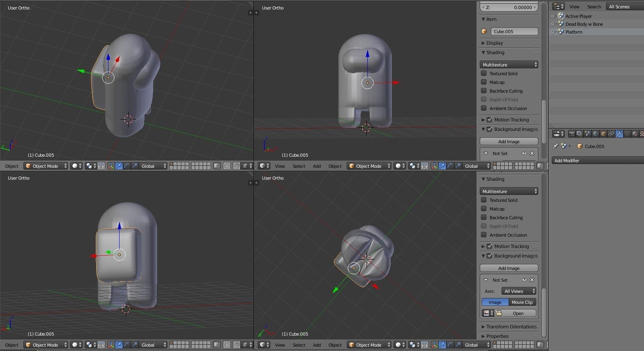Select rotate manipulator in bottom-left viewport header
This screenshot has width=644, height=351.
coord(127,345)
